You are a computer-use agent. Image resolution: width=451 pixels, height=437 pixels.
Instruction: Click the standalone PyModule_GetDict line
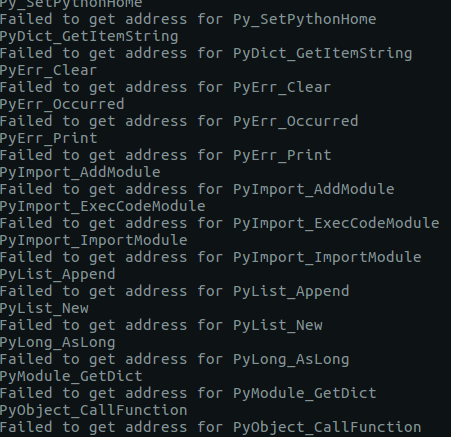(71, 376)
